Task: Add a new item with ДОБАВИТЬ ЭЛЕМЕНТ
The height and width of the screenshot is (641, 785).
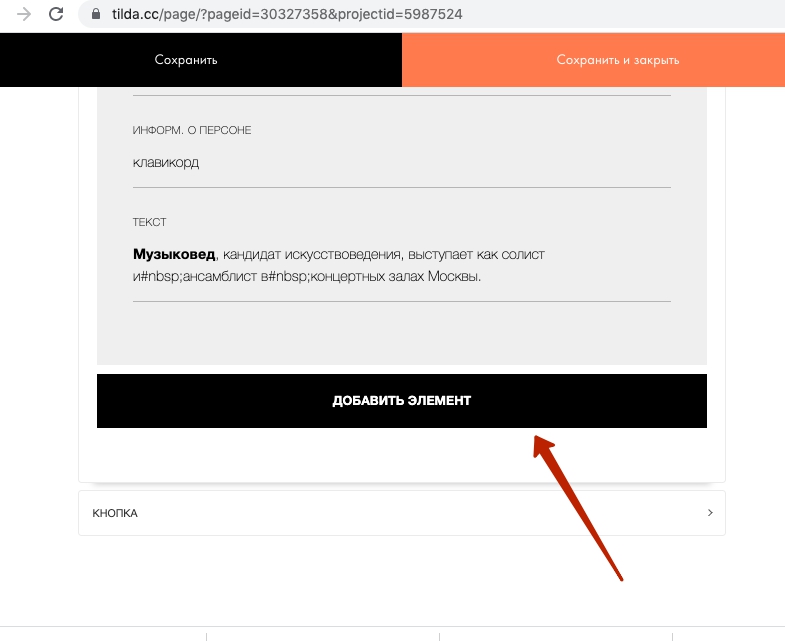Action: 402,401
